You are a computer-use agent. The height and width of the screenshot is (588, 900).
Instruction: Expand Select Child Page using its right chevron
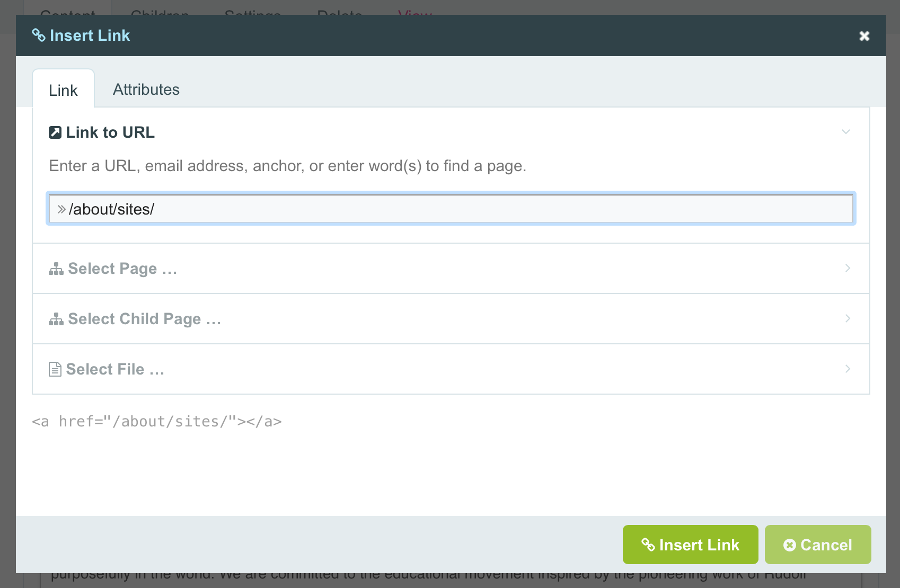click(848, 318)
